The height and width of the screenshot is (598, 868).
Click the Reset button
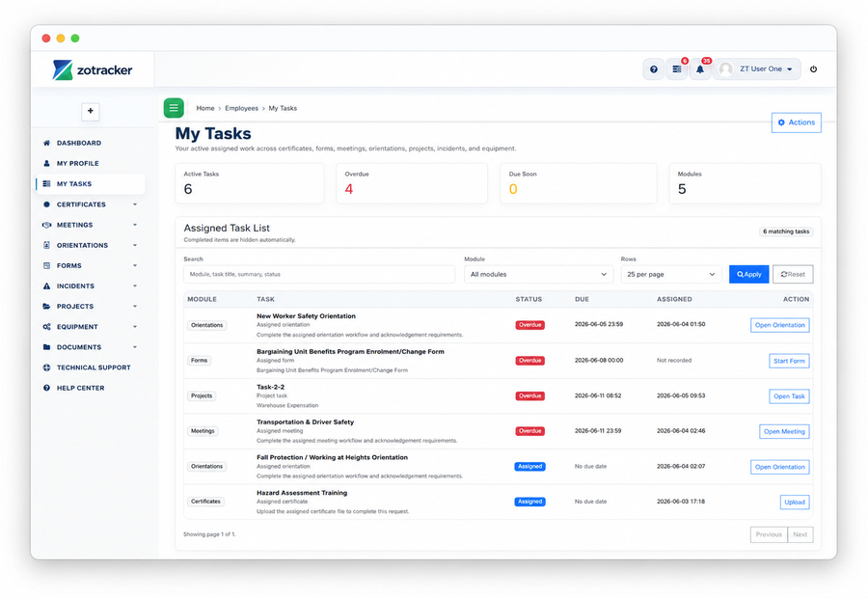tap(793, 274)
